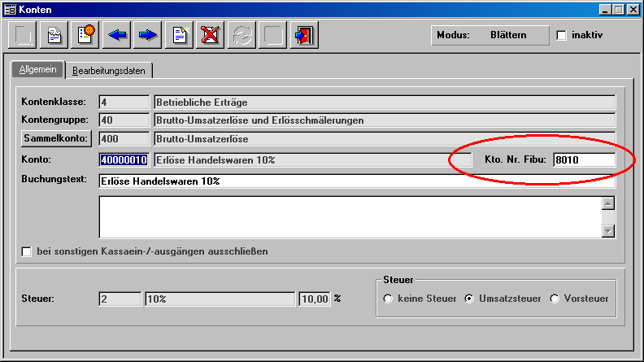Select the Vorsteuer radio option
Screen dimensions: 644x362
click(555, 299)
